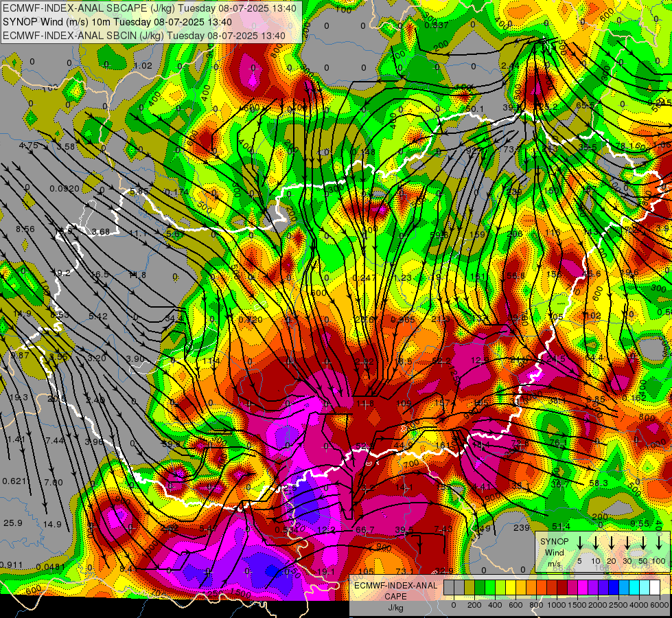This screenshot has height=618, width=672.
Task: Click the 4000 tick label on the CAPE scale
Action: 639,605
